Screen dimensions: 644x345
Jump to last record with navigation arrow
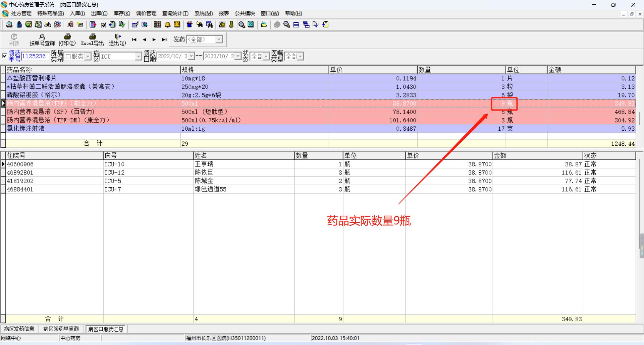[x=164, y=40]
